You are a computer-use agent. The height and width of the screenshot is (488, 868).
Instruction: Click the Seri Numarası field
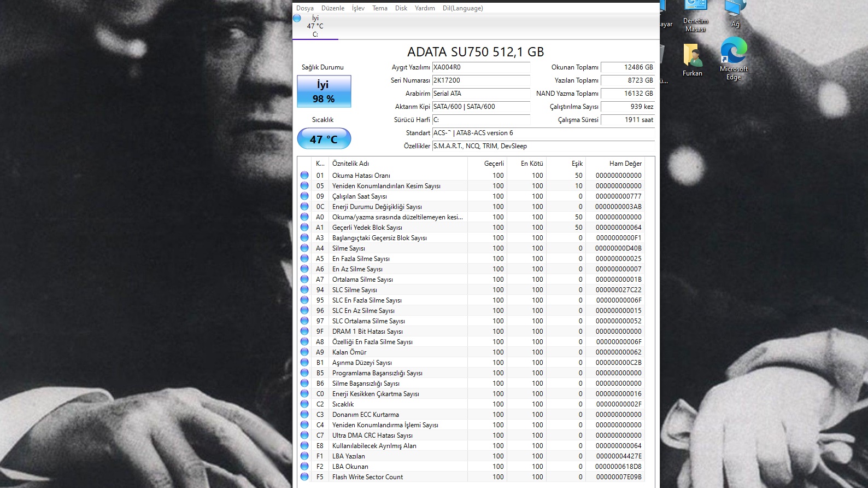481,80
